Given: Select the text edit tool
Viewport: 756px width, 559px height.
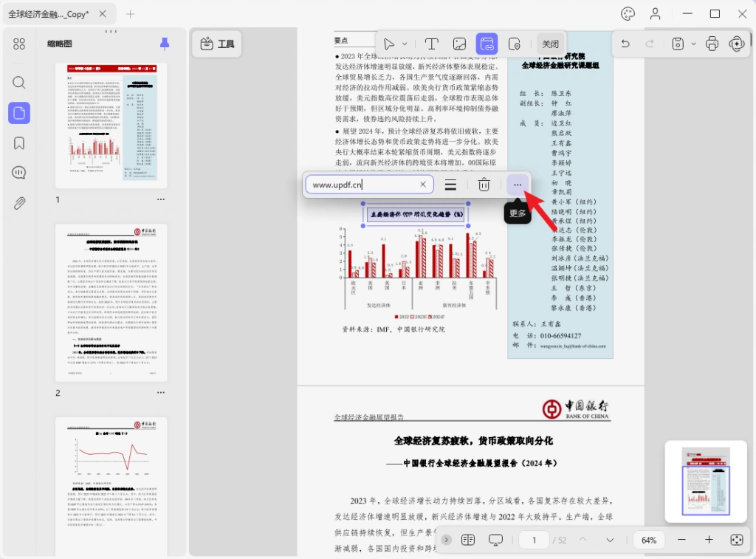Looking at the screenshot, I should pyautogui.click(x=431, y=44).
